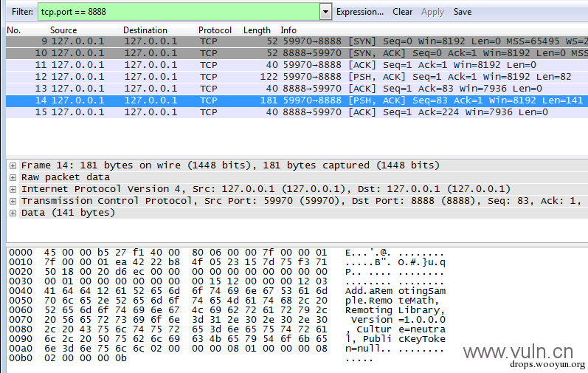The width and height of the screenshot is (588, 373).
Task: Click the Expression... button
Action: tap(359, 12)
